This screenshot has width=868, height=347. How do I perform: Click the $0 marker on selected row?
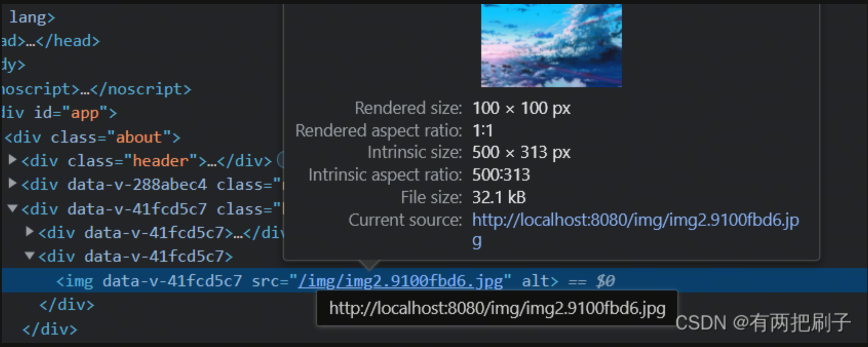tap(605, 281)
